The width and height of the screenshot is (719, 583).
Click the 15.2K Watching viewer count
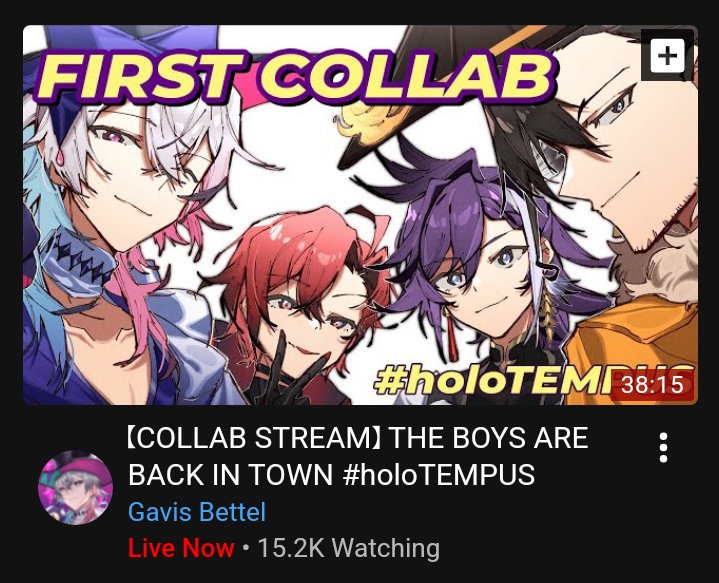(348, 548)
